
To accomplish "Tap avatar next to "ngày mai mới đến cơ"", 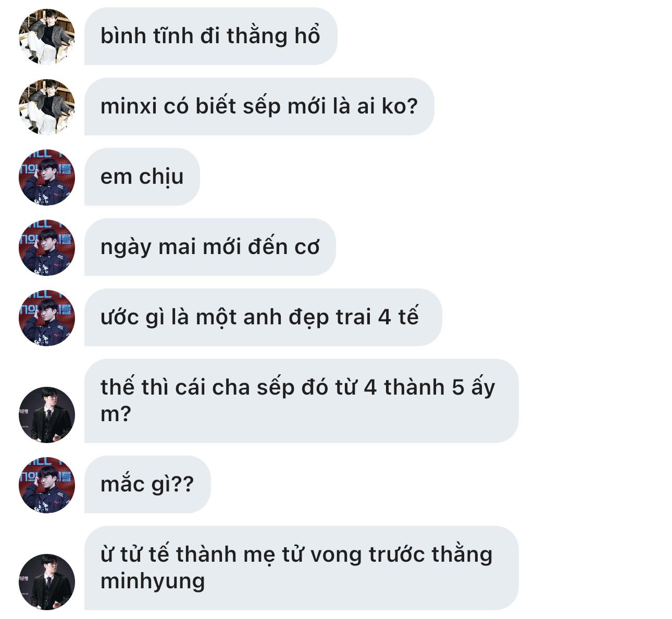I will pyautogui.click(x=47, y=247).
